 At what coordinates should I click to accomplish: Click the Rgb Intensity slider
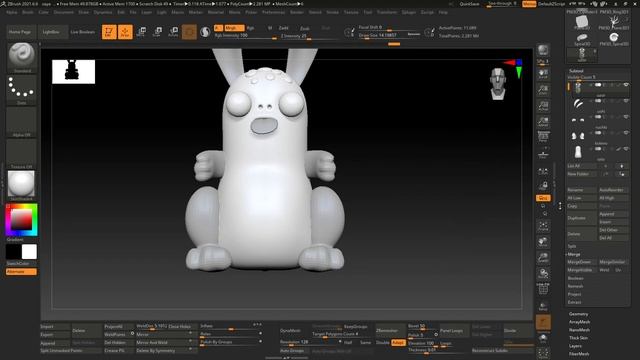tap(245, 36)
